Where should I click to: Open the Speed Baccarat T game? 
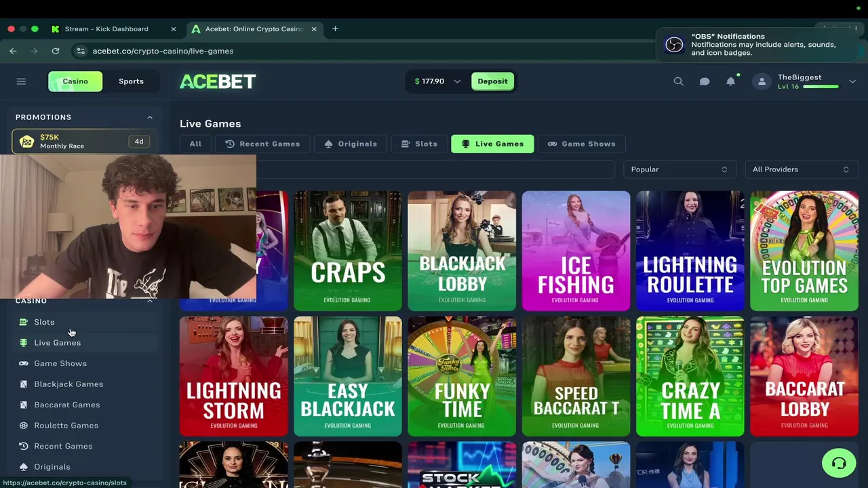tap(576, 376)
